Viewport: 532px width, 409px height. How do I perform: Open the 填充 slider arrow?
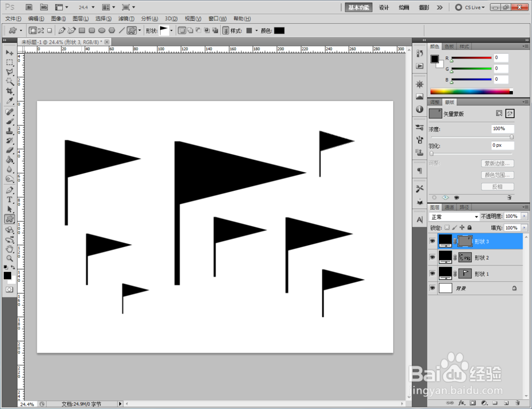tap(525, 228)
